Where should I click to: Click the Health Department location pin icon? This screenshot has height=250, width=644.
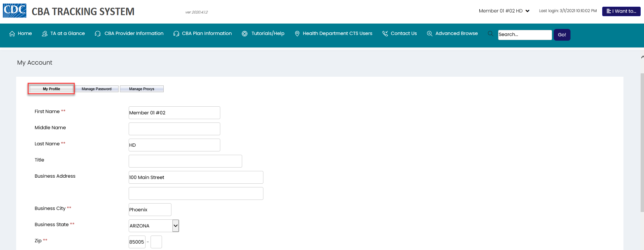pyautogui.click(x=297, y=34)
